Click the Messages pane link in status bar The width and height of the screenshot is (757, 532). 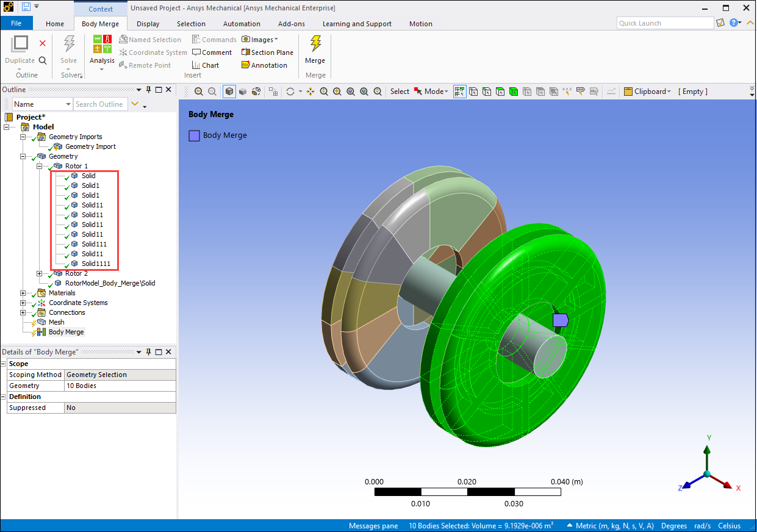click(x=373, y=526)
